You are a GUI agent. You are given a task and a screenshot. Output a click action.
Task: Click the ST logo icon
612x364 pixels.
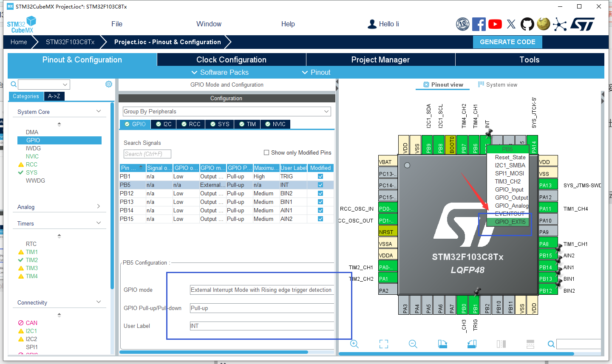coord(582,24)
